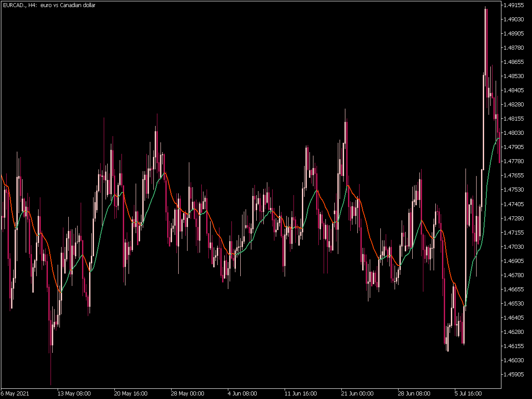532x399 pixels.
Task: Click price label 1.49030
Action: pyautogui.click(x=514, y=20)
